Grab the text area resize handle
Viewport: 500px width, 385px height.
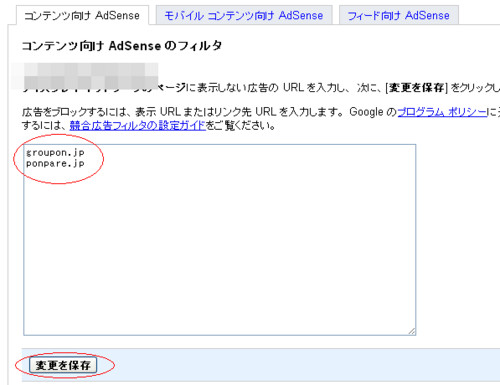412,331
